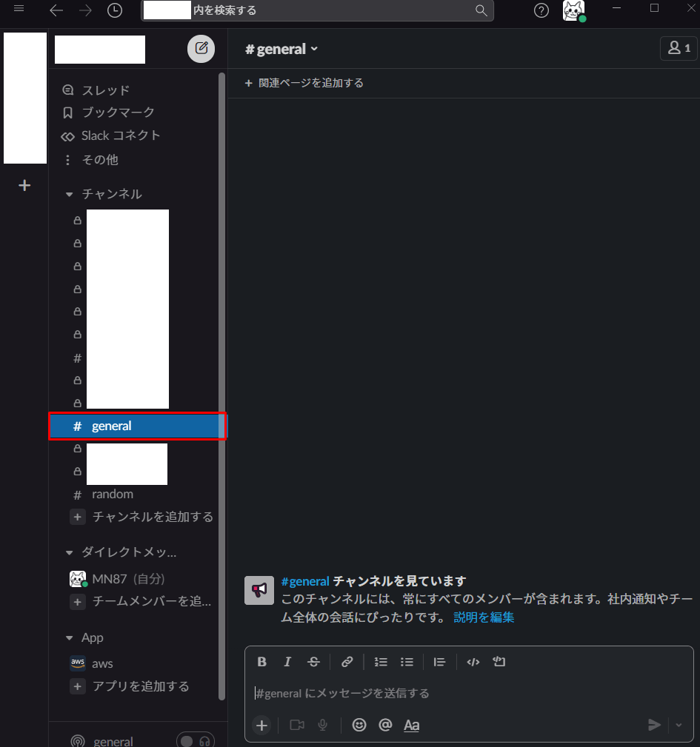This screenshot has width=700, height=747.
Task: Select the code block icon
Action: (499, 662)
